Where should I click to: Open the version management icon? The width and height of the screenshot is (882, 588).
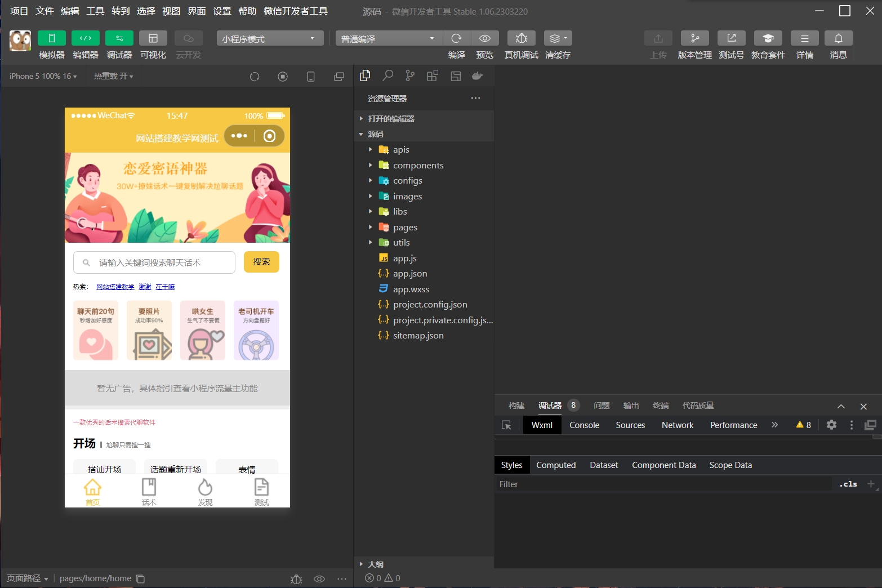(694, 38)
